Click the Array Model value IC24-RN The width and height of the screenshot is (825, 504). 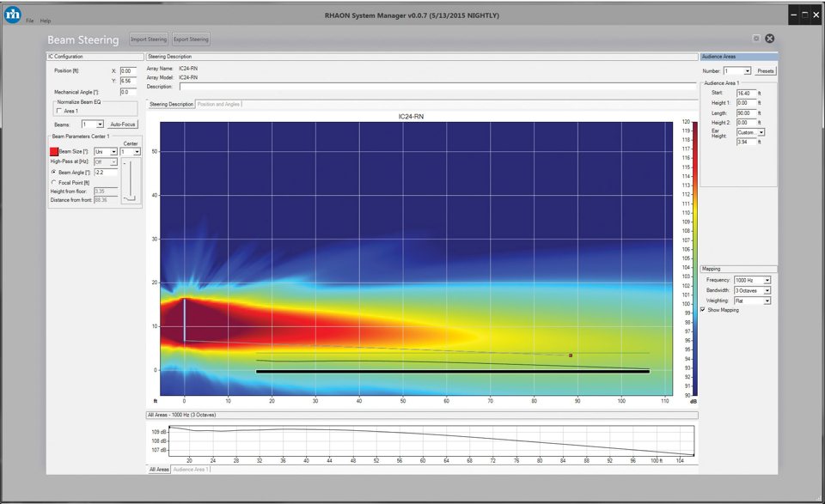pos(188,77)
